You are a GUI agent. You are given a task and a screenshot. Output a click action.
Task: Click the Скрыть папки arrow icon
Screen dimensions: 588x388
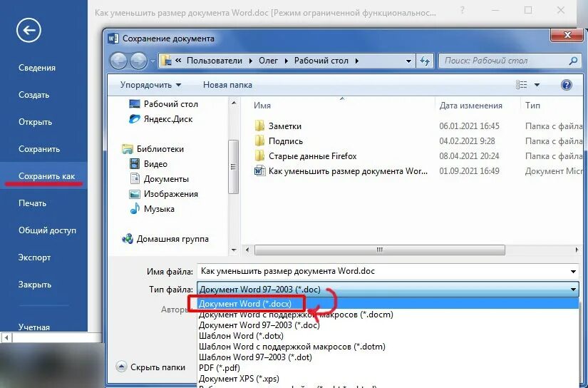tap(121, 367)
